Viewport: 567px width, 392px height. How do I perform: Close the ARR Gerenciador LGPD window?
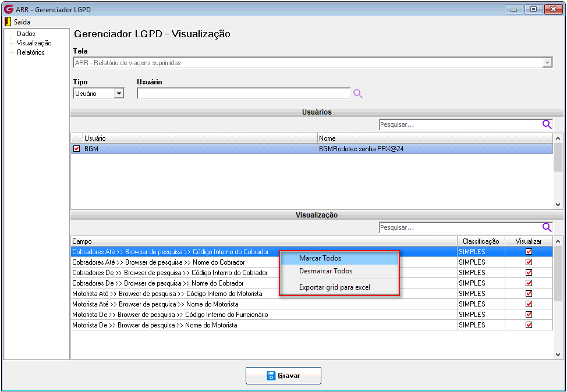click(x=553, y=10)
